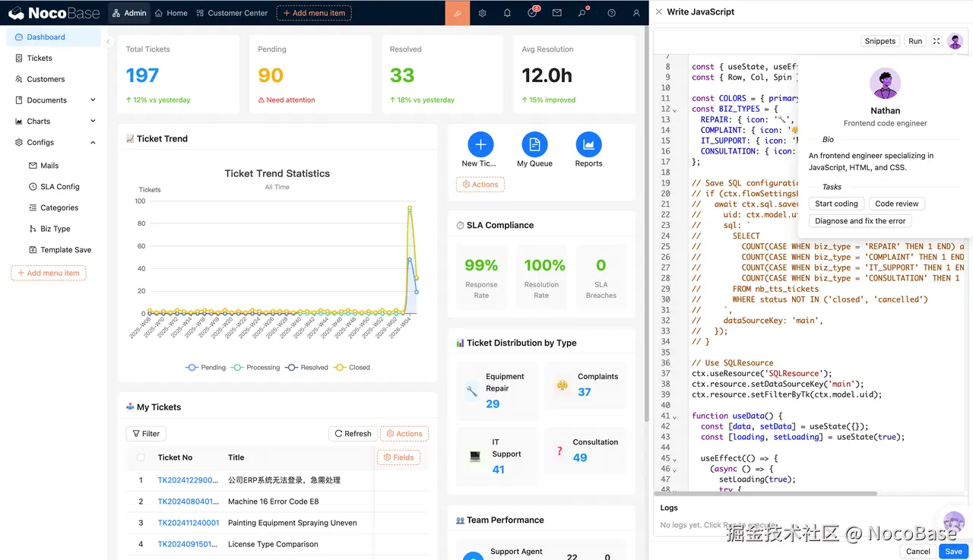
Task: Open the Customer Center menu
Action: [x=232, y=13]
